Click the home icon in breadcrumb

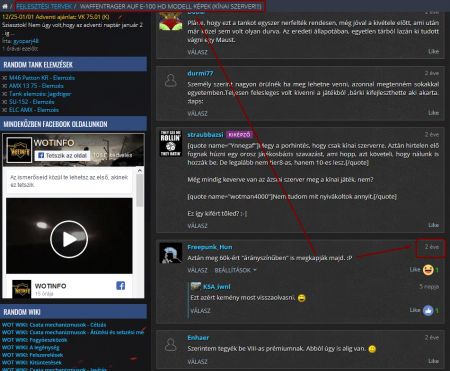click(5, 6)
